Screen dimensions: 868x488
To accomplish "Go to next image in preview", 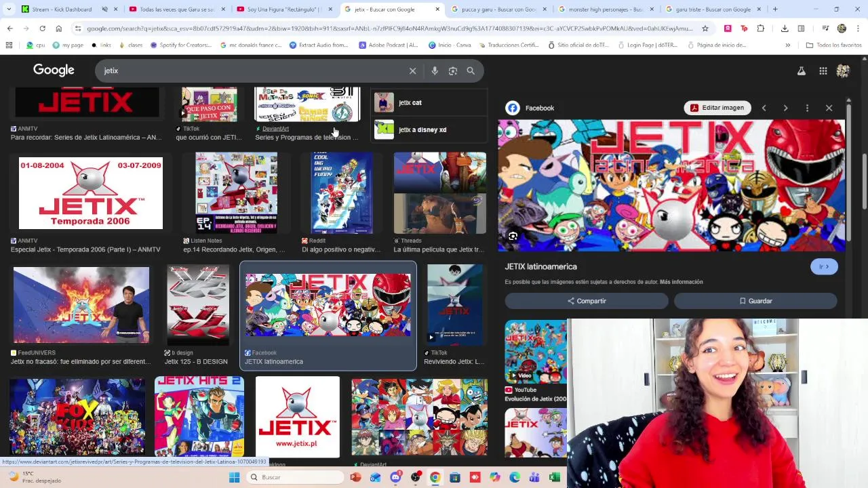I will click(x=785, y=108).
